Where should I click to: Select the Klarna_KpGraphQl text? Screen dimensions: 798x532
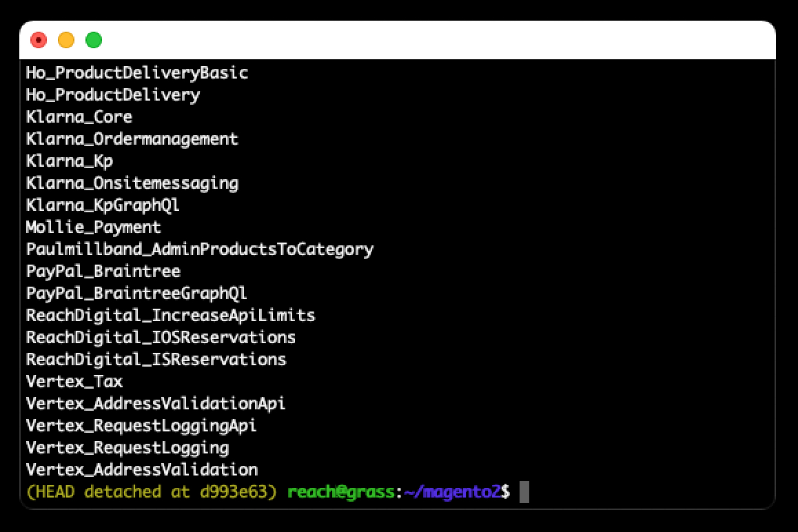coord(103,205)
